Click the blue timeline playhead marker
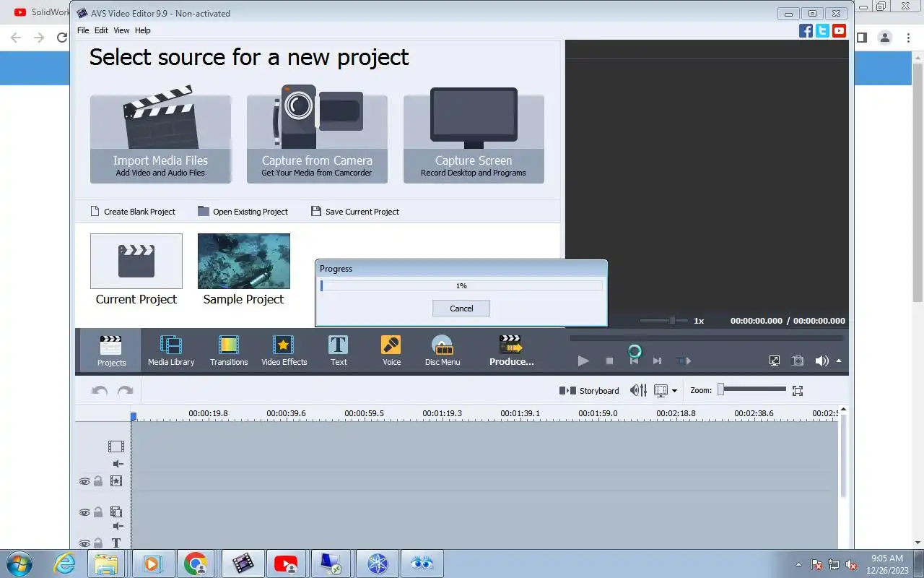The image size is (924, 578). [134, 417]
